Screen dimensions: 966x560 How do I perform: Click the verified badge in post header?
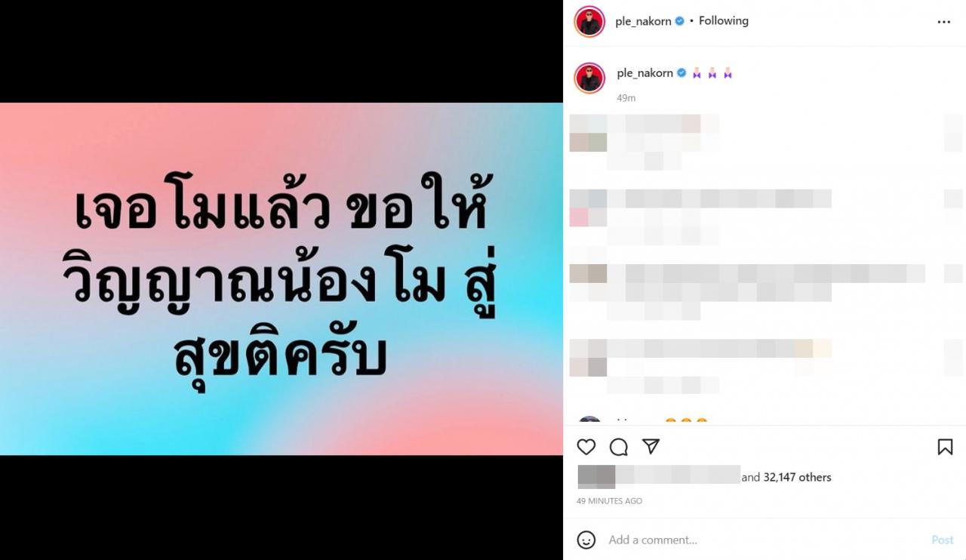point(679,21)
